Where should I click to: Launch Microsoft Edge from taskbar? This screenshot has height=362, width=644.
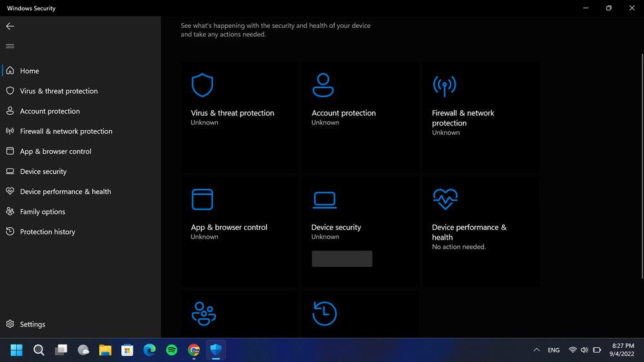pos(150,350)
